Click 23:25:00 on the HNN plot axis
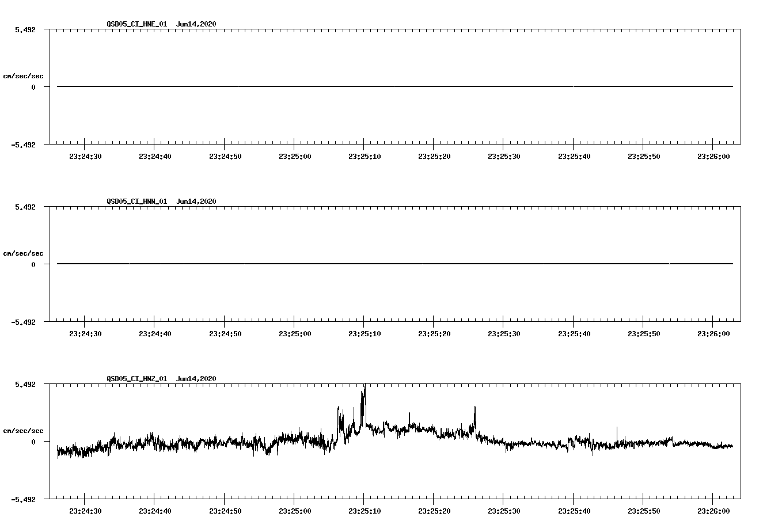Screen dimensions: 782x532 [294, 334]
